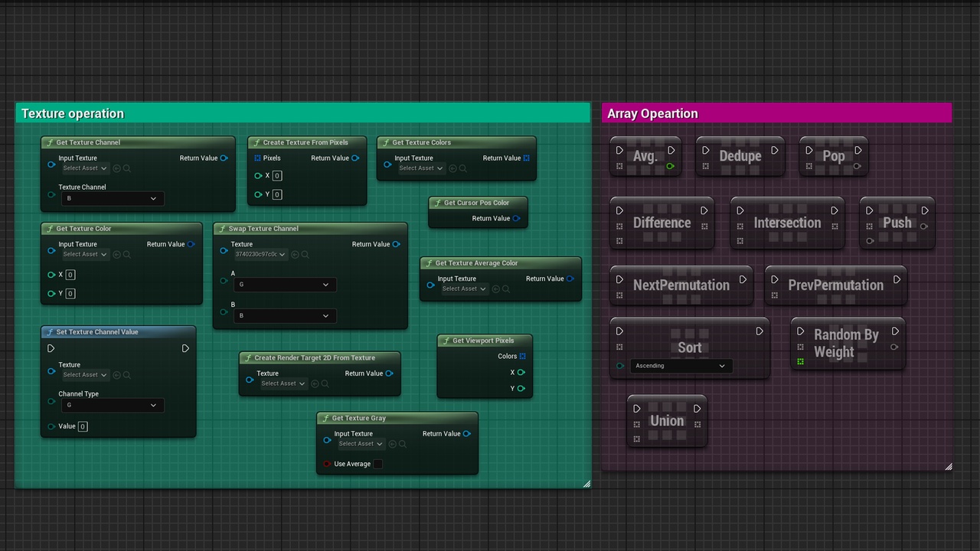Click Value field in Set Texture Channel Value
The width and height of the screenshot is (980, 551).
click(x=83, y=426)
